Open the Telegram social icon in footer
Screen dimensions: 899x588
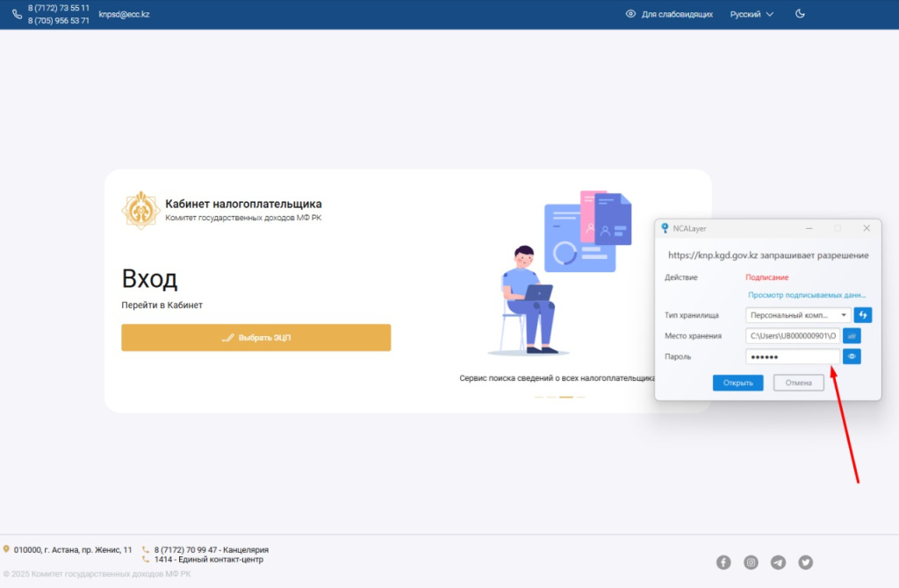pyautogui.click(x=778, y=562)
